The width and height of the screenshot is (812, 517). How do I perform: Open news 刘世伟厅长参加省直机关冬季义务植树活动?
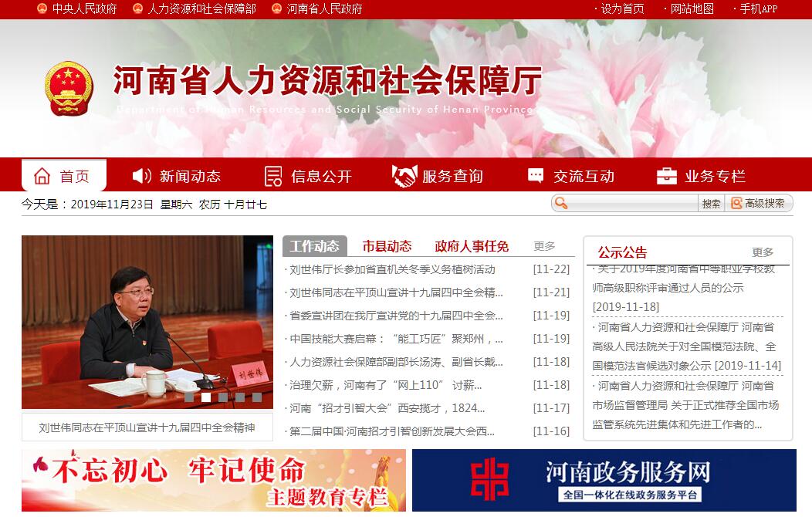click(392, 269)
